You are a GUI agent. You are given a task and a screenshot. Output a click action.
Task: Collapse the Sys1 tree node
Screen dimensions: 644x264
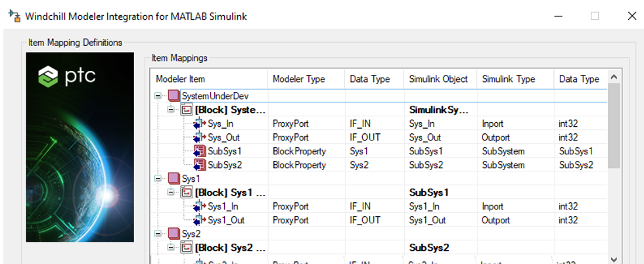(x=158, y=179)
